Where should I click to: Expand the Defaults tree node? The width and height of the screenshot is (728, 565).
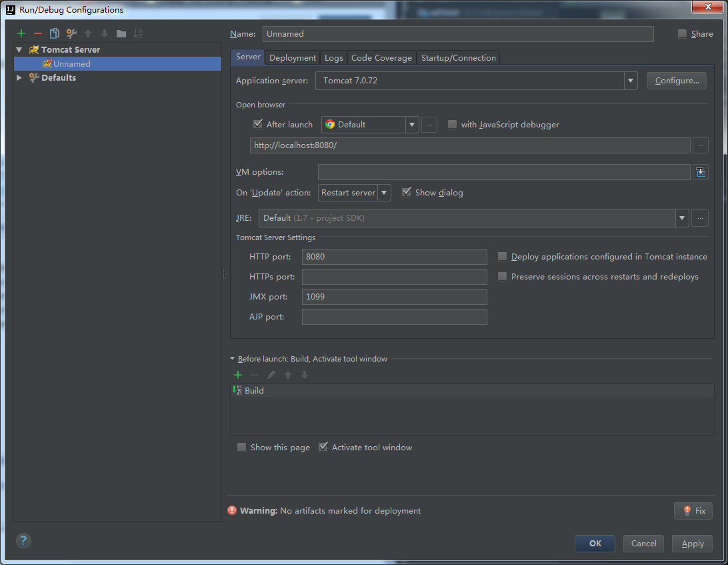[x=19, y=77]
